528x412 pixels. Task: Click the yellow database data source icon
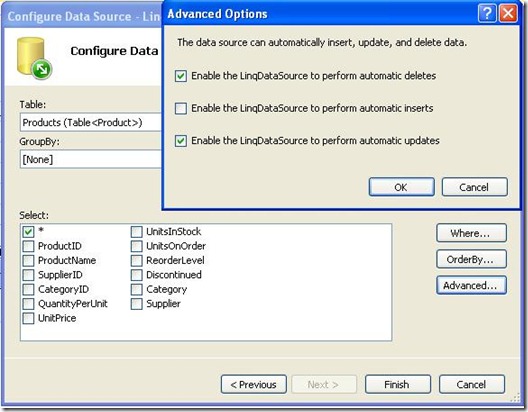34,58
